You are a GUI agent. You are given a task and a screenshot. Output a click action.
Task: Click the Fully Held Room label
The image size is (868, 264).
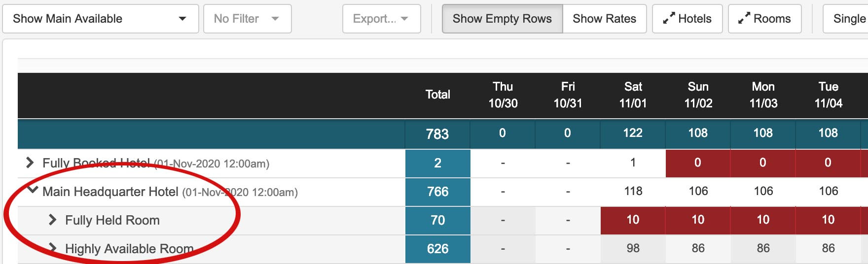[x=112, y=220]
